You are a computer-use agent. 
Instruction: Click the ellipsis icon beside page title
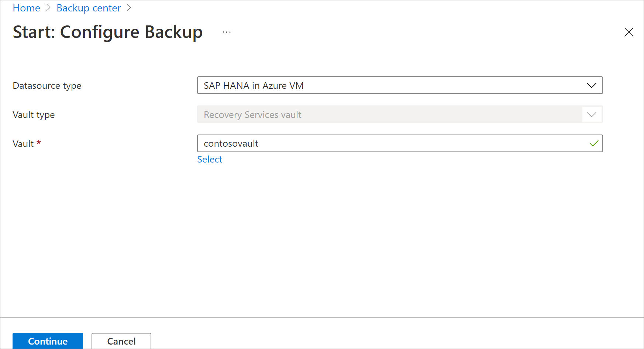(x=226, y=32)
